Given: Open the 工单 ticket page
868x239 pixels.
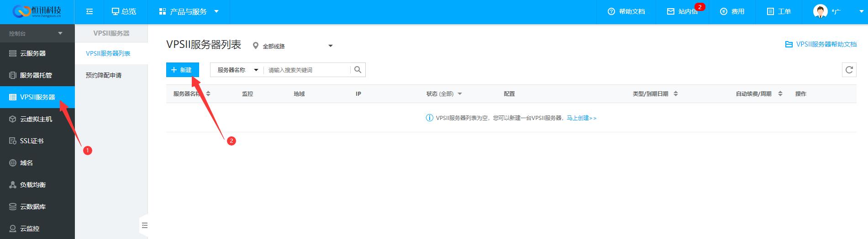Looking at the screenshot, I should click(779, 12).
